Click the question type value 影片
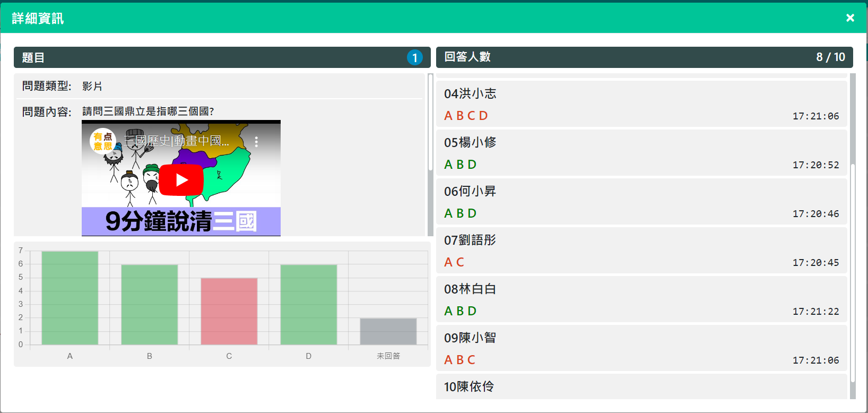The height and width of the screenshot is (413, 868). pos(92,86)
